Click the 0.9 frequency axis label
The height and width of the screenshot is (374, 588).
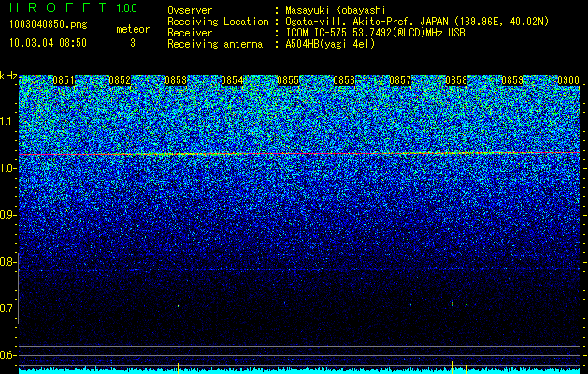(x=7, y=215)
